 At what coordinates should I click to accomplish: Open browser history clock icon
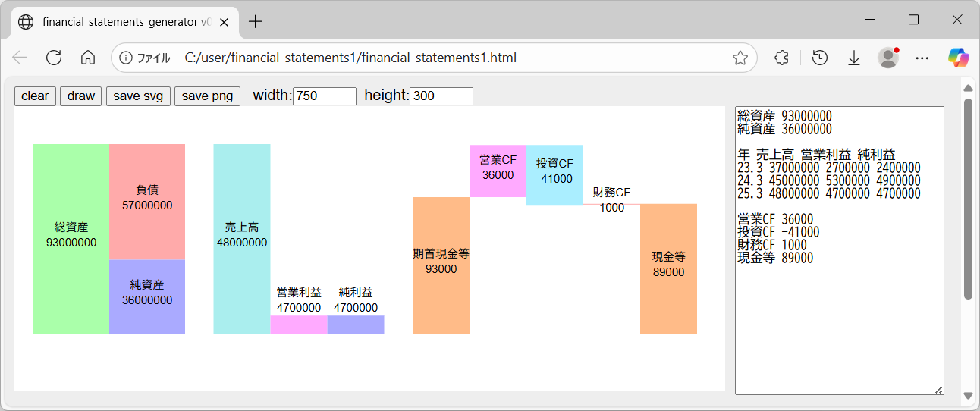(819, 58)
